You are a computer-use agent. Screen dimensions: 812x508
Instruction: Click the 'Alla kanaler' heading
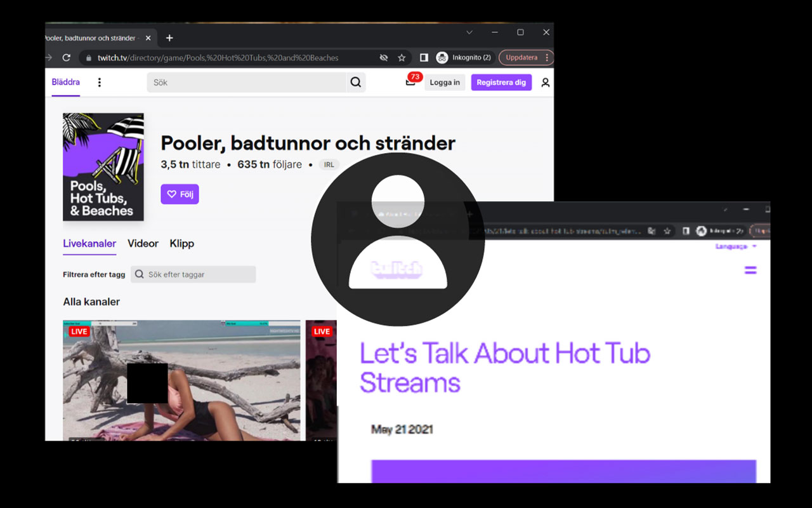[91, 302]
